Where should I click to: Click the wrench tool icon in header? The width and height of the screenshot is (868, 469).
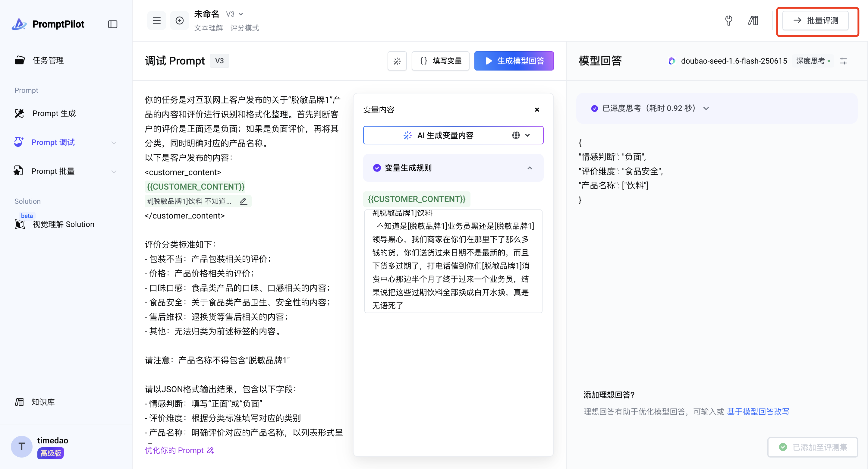pos(728,20)
